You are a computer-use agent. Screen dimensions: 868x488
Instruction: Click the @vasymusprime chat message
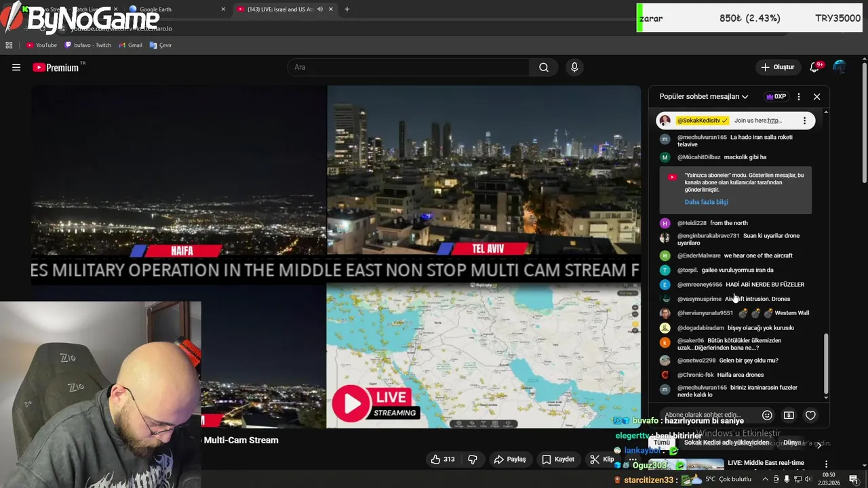point(757,299)
